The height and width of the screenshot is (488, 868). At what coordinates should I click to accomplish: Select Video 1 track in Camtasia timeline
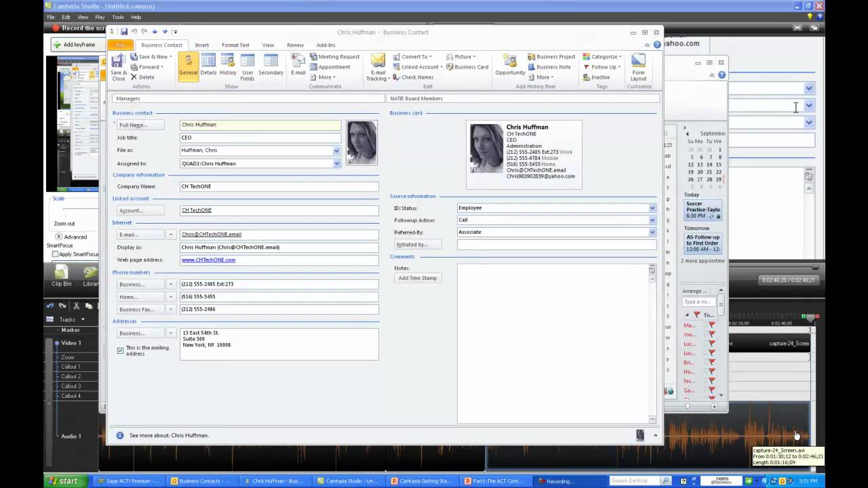tap(71, 343)
